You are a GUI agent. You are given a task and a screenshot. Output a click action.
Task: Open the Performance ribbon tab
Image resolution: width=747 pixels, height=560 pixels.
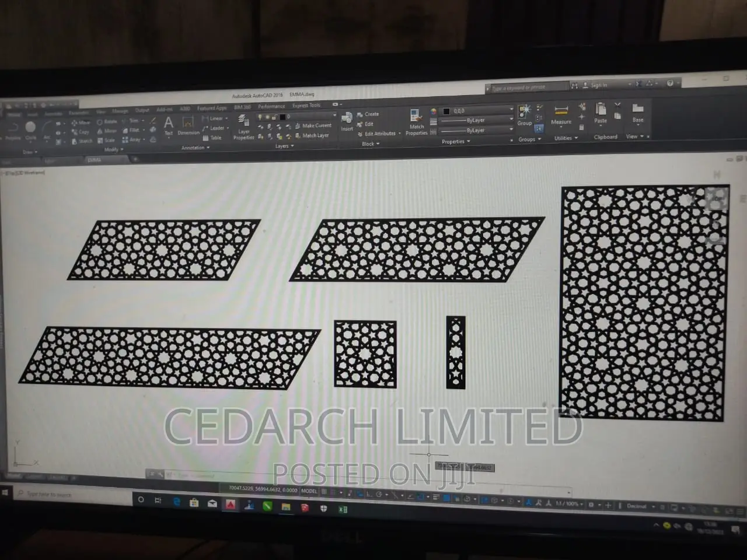coord(271,106)
